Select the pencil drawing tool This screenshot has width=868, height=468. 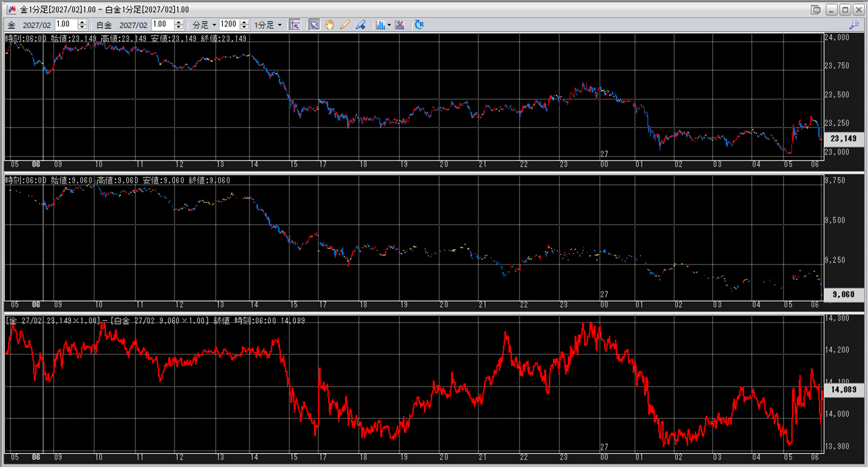[x=345, y=25]
